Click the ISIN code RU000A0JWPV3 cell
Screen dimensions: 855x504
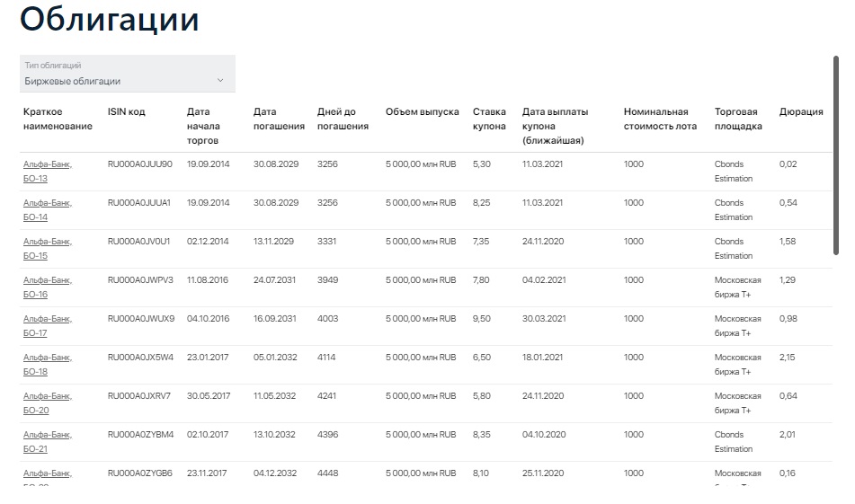(x=140, y=280)
